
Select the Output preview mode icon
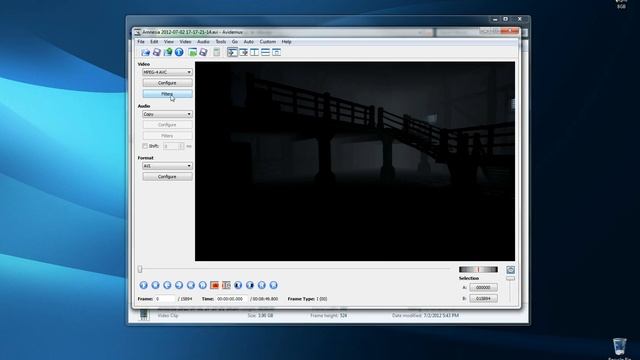244,52
